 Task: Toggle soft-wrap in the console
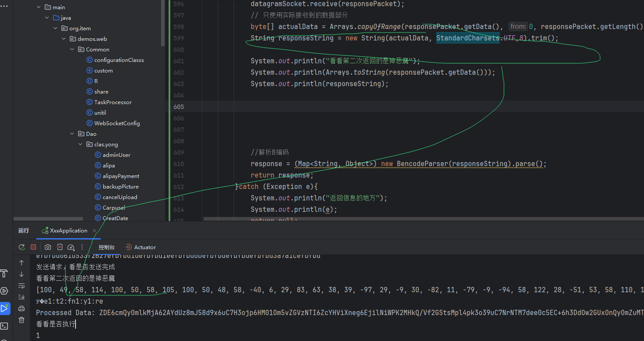point(22,286)
